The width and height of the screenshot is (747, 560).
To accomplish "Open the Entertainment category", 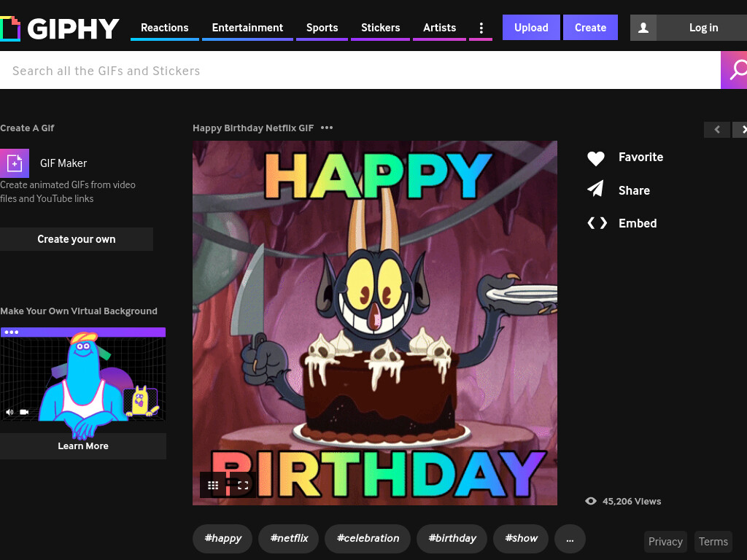I will [247, 28].
